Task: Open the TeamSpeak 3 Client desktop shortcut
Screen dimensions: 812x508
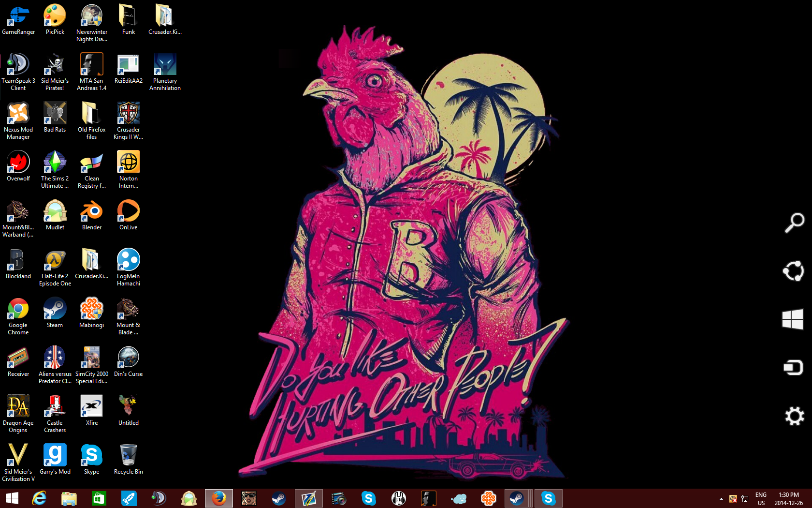Action: coord(18,72)
